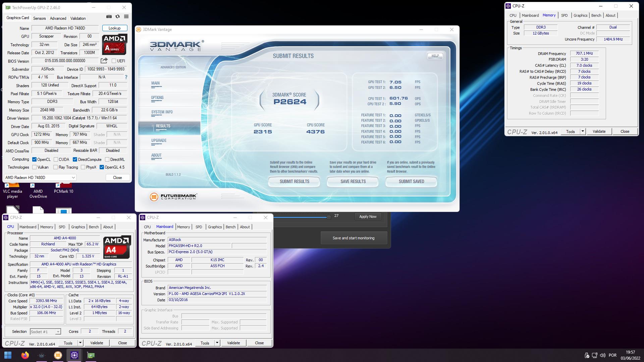Open the Windows Start menu
Viewport: 644px width, 362px height.
pos(8,355)
